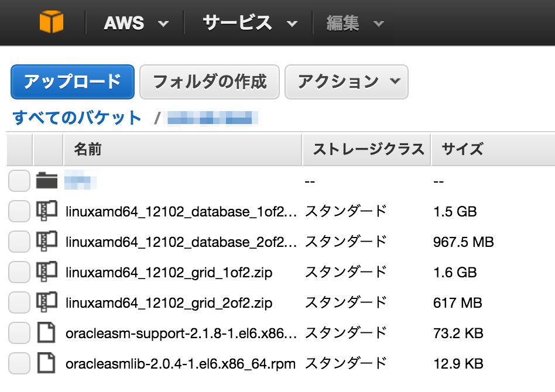The width and height of the screenshot is (555, 392).
Task: Open すべてのバケット link
Action: 76,118
